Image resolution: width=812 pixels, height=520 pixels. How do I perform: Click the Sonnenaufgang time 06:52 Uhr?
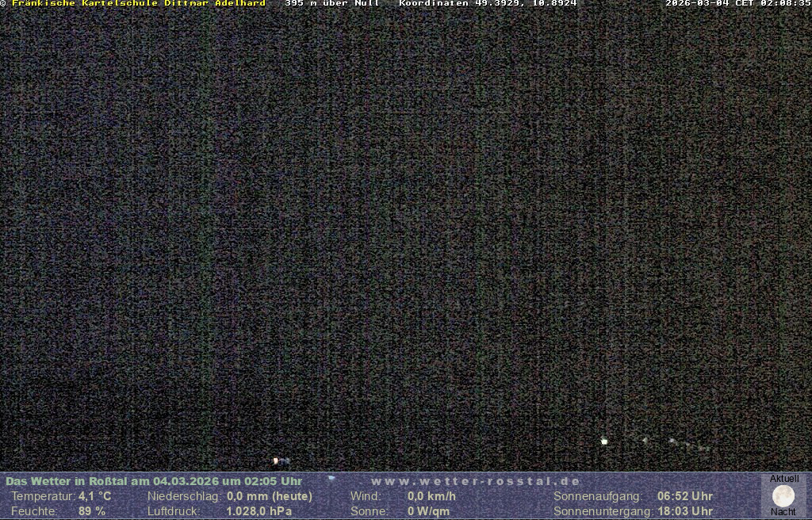(x=684, y=496)
